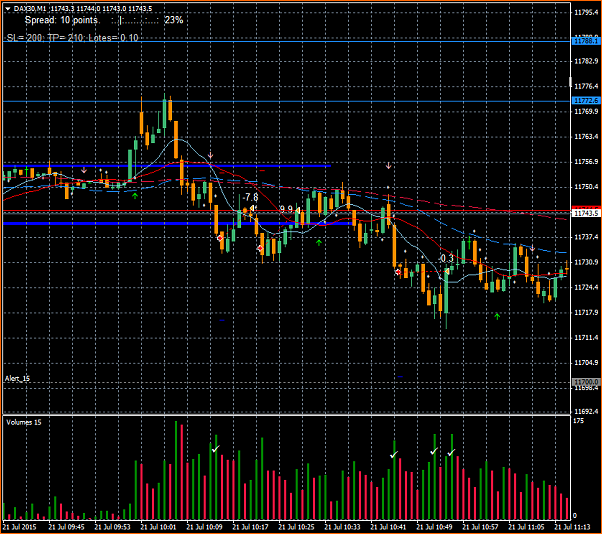Select the red diamond entry marker near 10:11
The width and height of the screenshot is (602, 534).
coord(220,238)
